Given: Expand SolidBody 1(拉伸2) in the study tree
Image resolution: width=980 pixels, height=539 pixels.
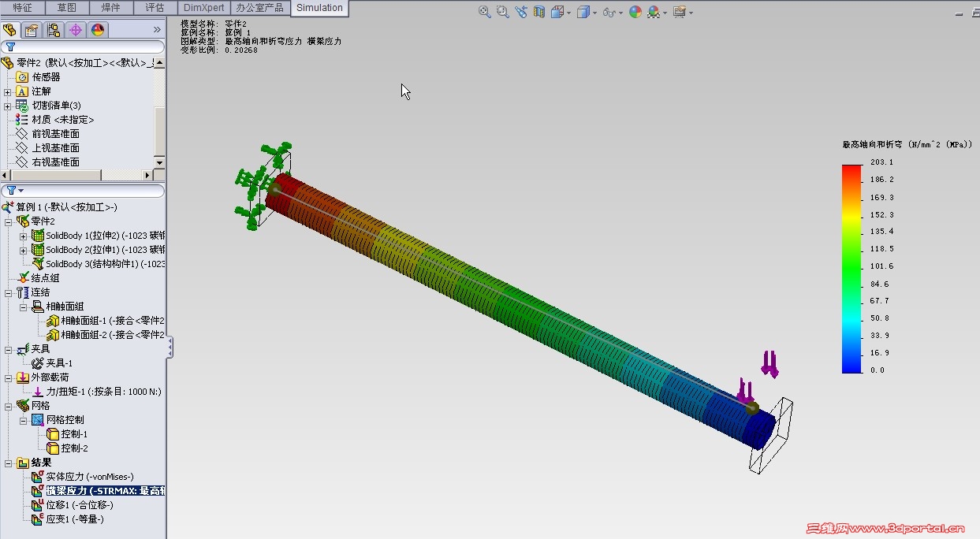Looking at the screenshot, I should coord(23,236).
